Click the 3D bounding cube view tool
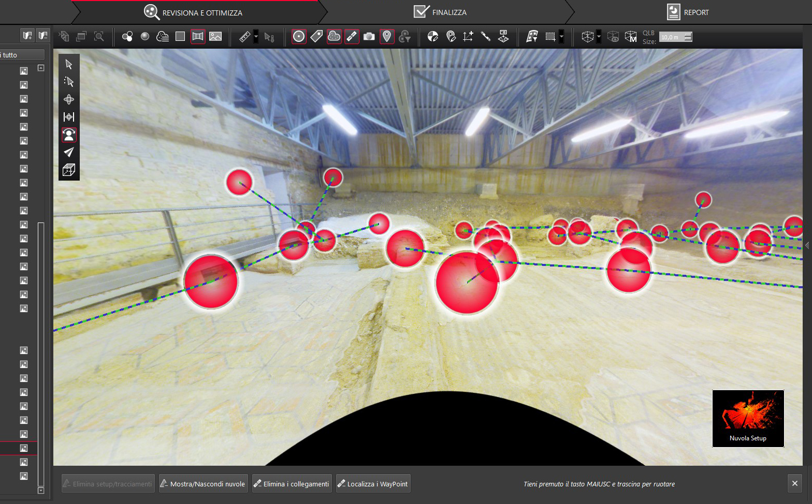This screenshot has height=504, width=812. (x=69, y=170)
